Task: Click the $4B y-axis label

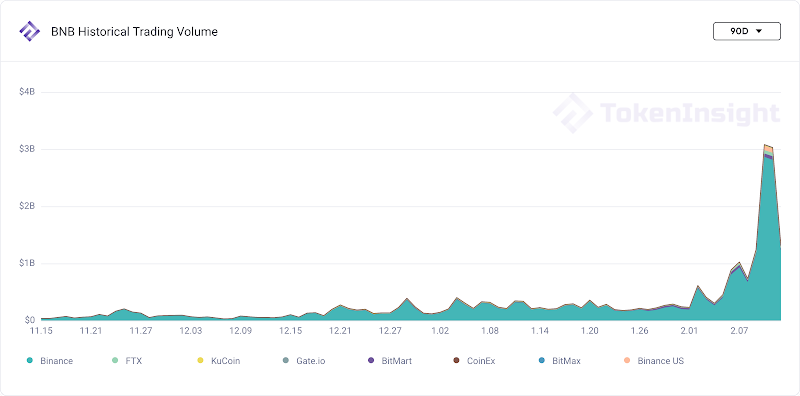Action: (26, 92)
